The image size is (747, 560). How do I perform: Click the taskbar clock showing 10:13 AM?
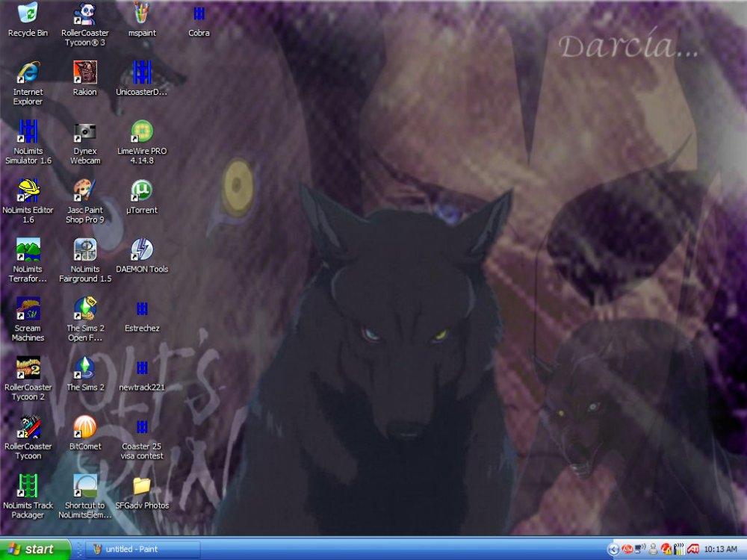coord(721,550)
